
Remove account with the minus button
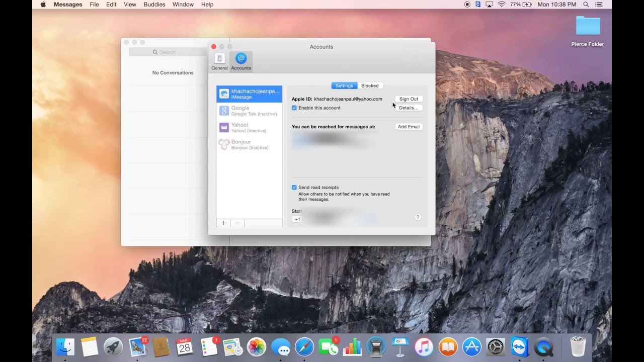tap(237, 223)
